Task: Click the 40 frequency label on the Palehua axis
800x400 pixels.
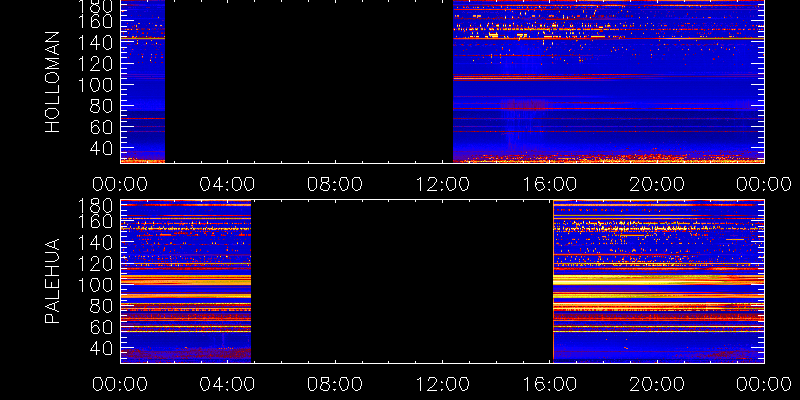Action: tap(101, 348)
